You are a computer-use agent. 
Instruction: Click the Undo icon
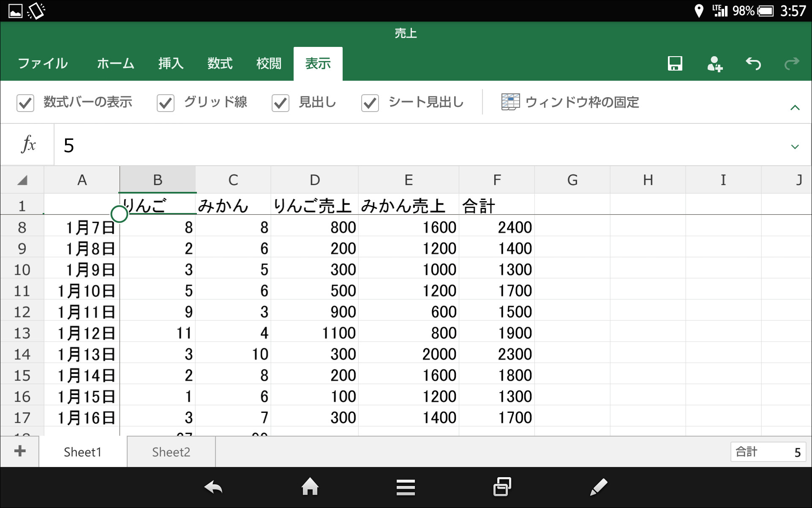[x=754, y=63]
